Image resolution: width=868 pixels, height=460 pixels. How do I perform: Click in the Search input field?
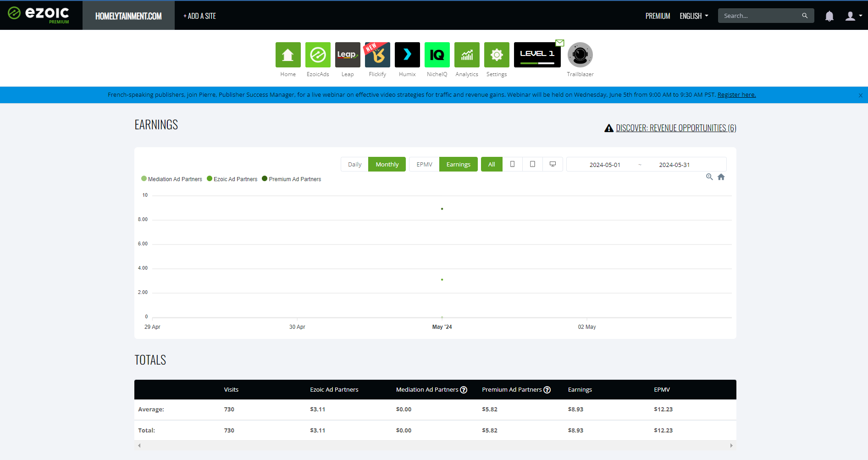[760, 16]
